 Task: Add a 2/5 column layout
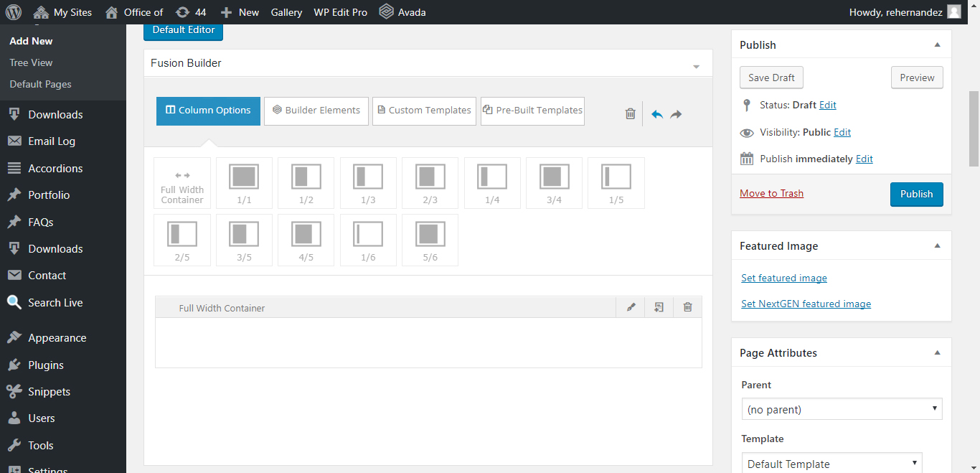(x=182, y=240)
